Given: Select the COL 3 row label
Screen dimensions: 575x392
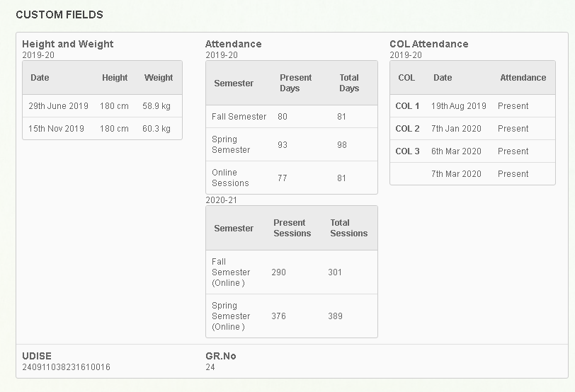Looking at the screenshot, I should click(x=407, y=151).
